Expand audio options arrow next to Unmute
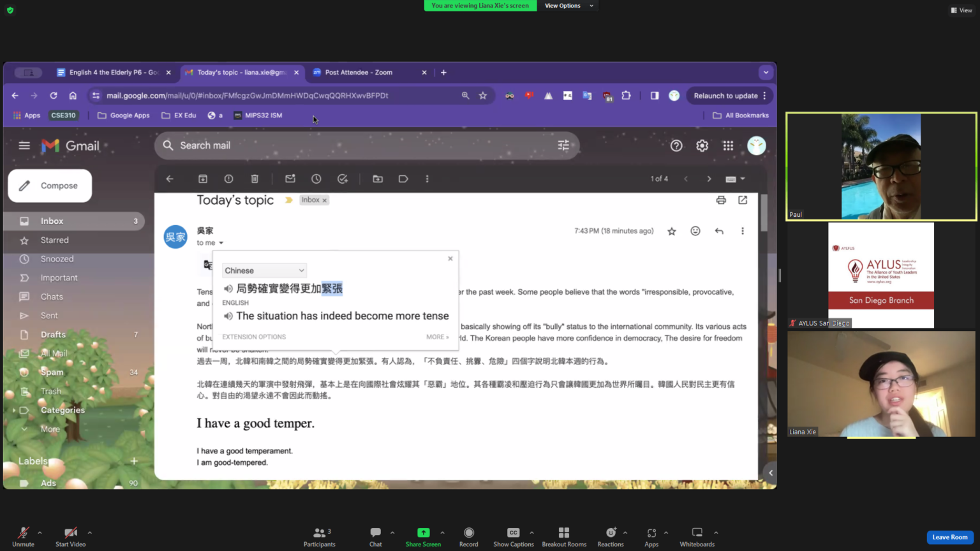The image size is (980, 551). click(x=40, y=533)
